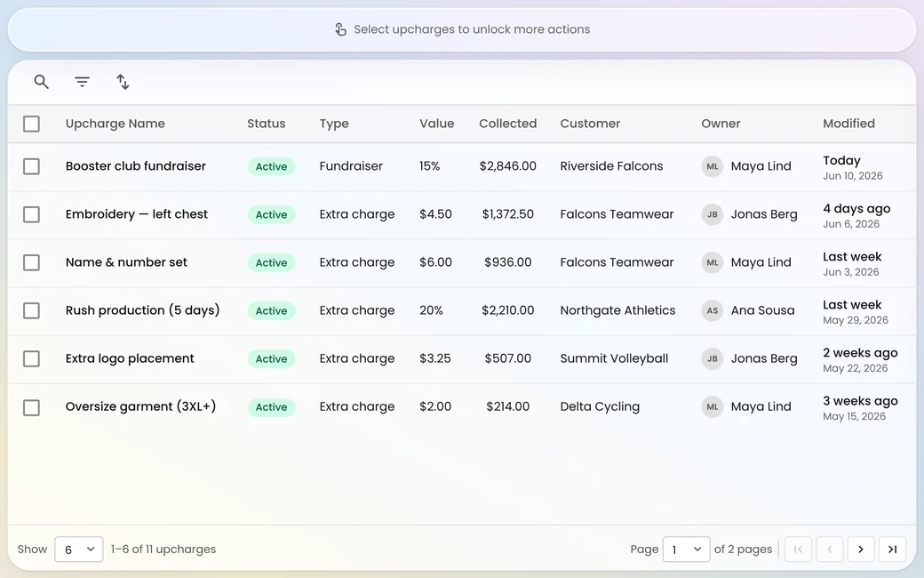Open the filter options

(x=82, y=82)
